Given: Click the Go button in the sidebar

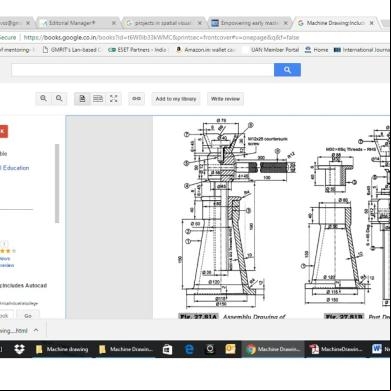Looking at the screenshot, I should (28, 315).
